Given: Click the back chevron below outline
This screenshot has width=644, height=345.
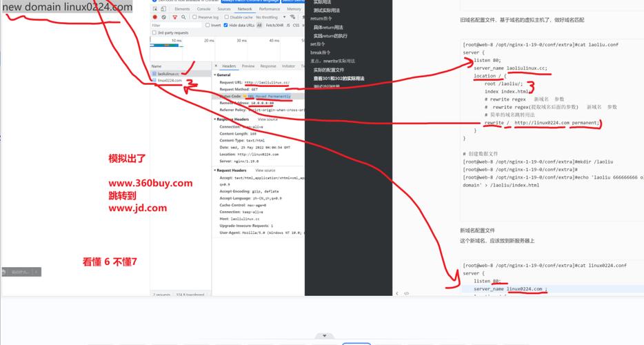Looking at the screenshot, I should coord(397,293).
